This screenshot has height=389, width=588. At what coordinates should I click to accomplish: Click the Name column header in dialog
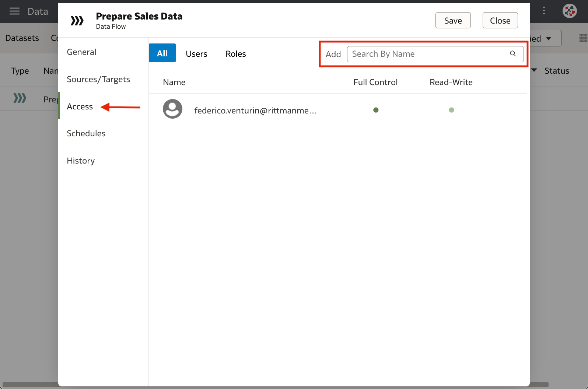174,82
